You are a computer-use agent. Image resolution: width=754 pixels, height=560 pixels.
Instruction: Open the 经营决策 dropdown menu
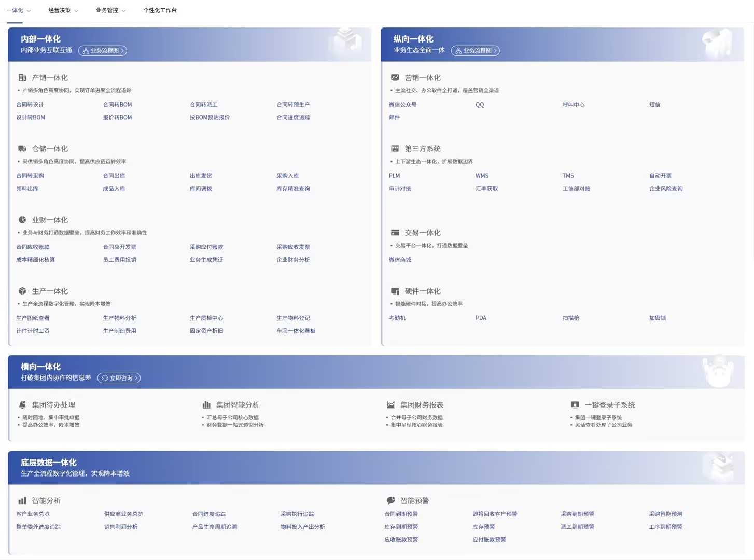pos(63,10)
